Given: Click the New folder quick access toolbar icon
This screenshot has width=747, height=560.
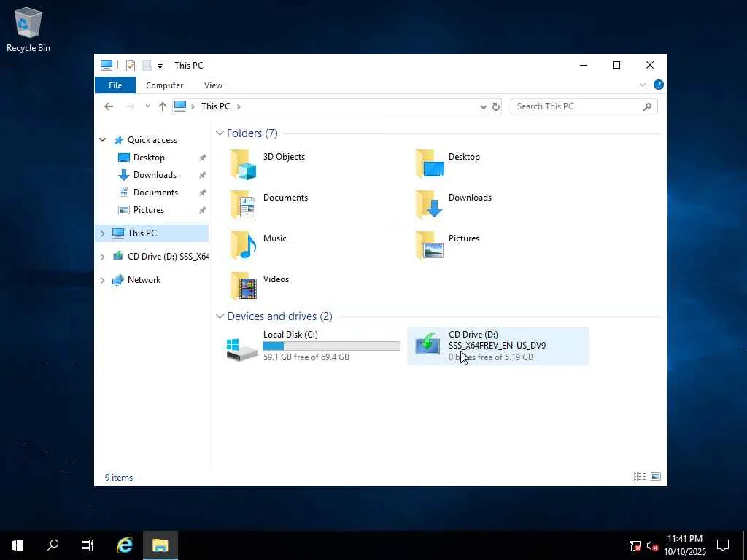Looking at the screenshot, I should (147, 66).
